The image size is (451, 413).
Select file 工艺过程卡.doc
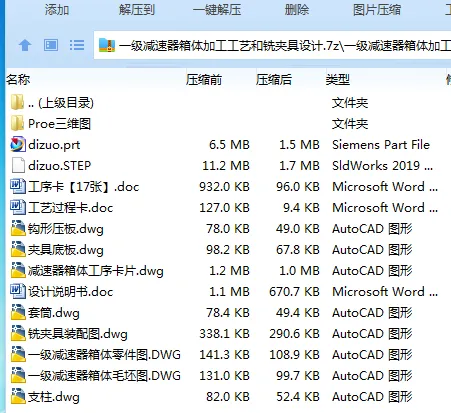(71, 208)
